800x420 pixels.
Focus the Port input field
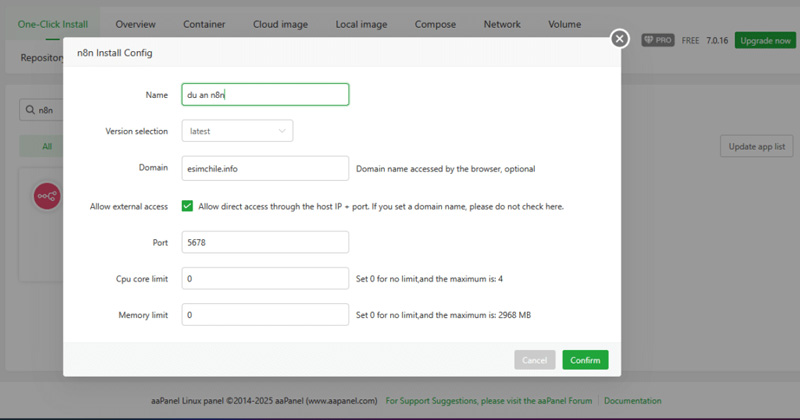point(265,242)
